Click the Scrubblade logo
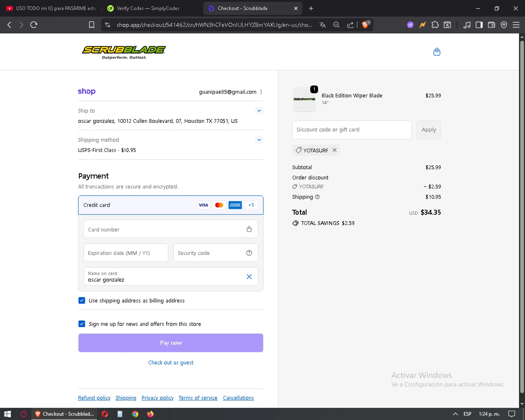Image resolution: width=525 pixels, height=420 pixels. (124, 52)
